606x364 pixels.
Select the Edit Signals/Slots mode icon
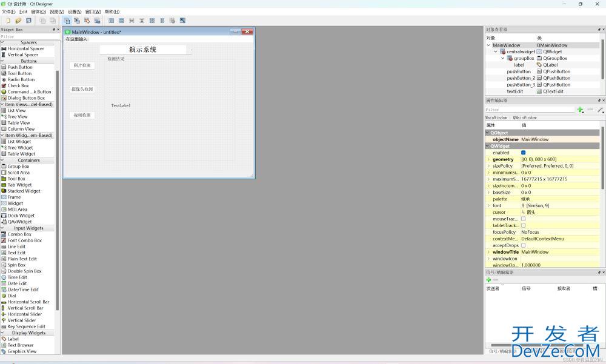77,21
